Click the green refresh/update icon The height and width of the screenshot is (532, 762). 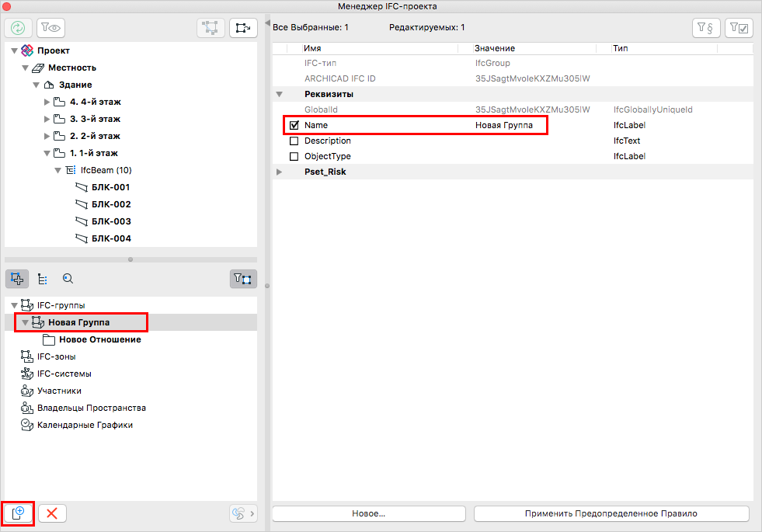[18, 28]
